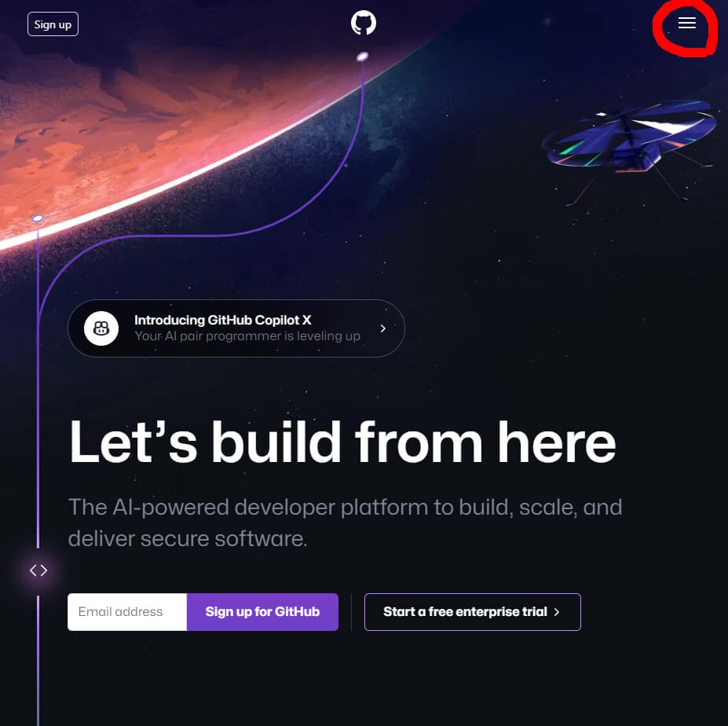Click the 'Let's build from here' headline
Viewport: 728px width, 726px height.
tap(342, 442)
